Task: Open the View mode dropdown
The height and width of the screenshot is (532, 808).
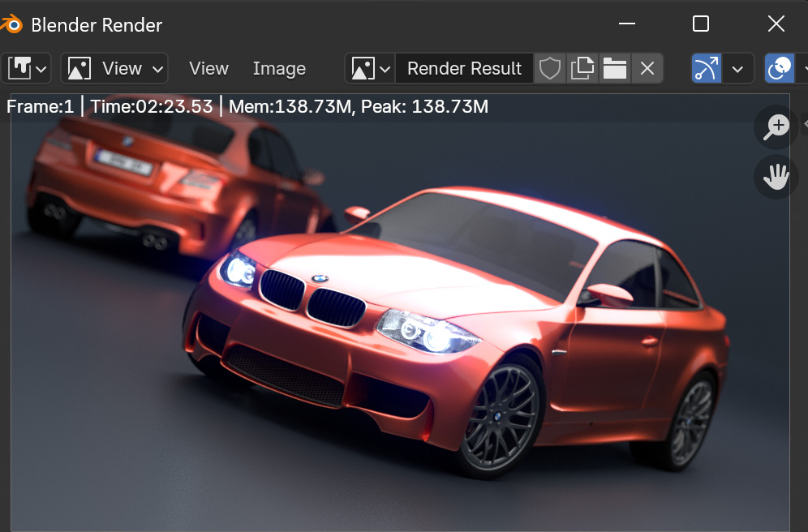Action: click(x=114, y=69)
